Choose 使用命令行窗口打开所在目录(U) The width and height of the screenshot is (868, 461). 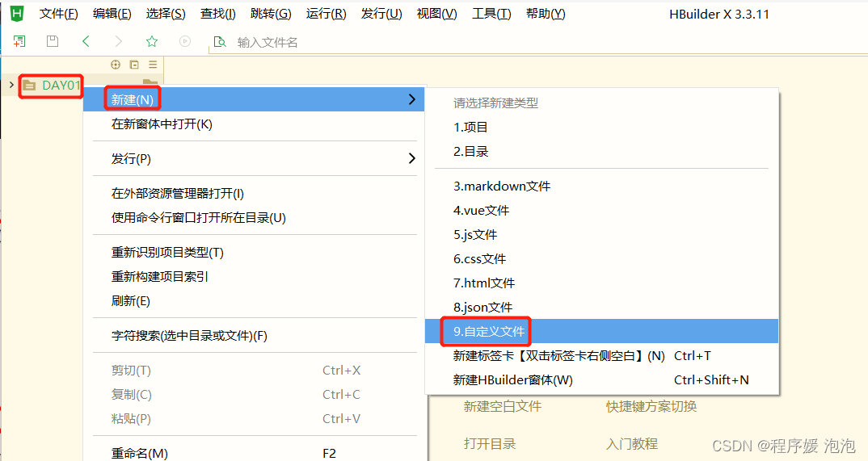(254, 218)
